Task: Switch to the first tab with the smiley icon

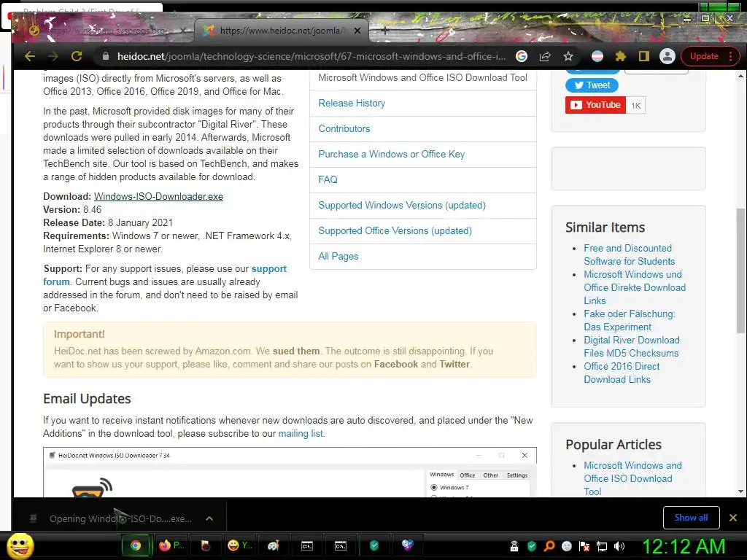Action: (107, 31)
